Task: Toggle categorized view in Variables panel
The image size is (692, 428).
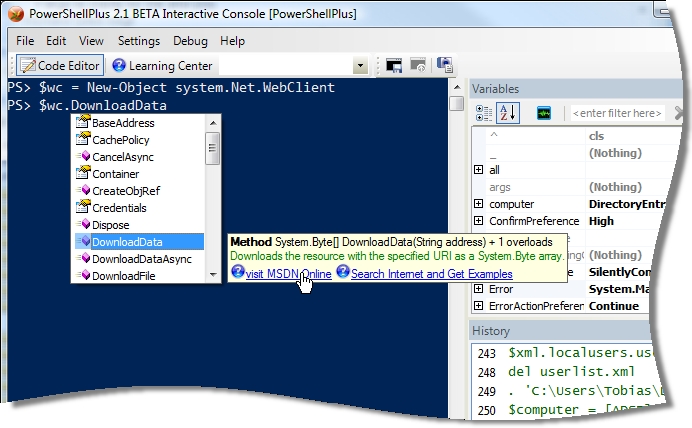Action: tap(484, 113)
